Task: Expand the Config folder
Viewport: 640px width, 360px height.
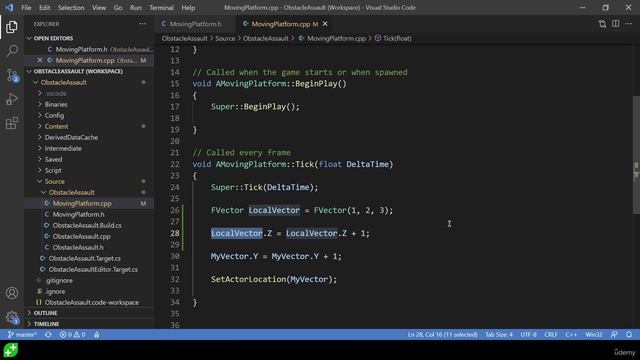Action: tap(90, 116)
